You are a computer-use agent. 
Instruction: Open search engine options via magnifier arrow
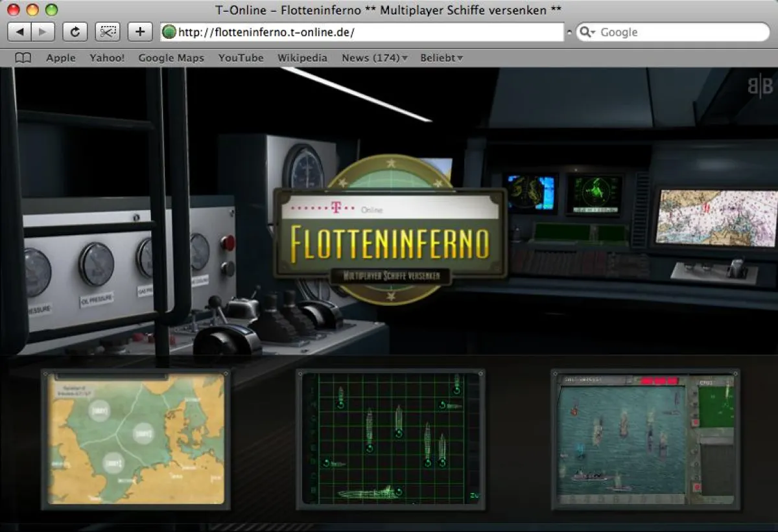[x=593, y=32]
